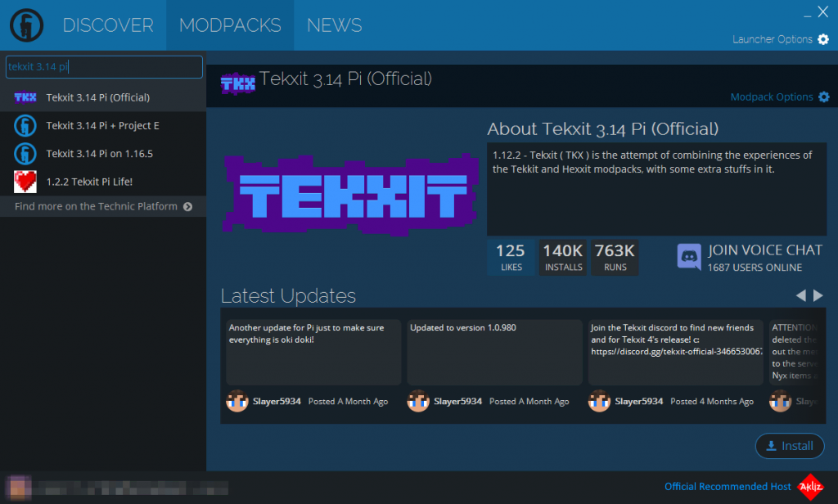Click the left arrow to browse older updates

tap(800, 296)
